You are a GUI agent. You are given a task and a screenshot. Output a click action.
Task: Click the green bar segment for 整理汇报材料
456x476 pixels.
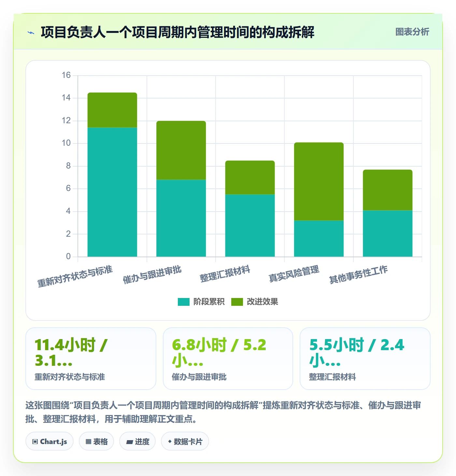pyautogui.click(x=250, y=178)
